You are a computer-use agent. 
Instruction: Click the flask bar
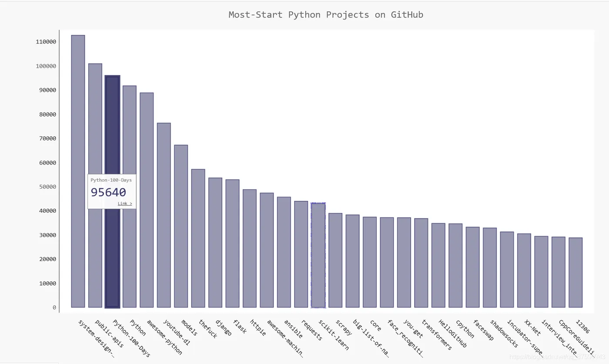[x=232, y=244]
